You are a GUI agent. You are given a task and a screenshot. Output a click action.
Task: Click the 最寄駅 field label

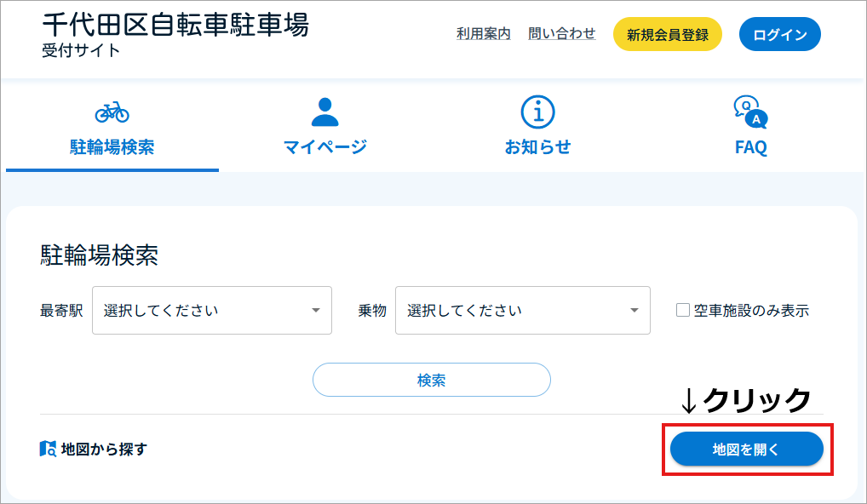[x=61, y=311]
